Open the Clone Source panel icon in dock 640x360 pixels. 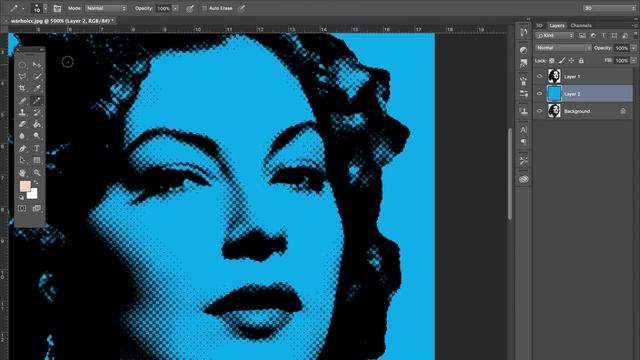524,111
